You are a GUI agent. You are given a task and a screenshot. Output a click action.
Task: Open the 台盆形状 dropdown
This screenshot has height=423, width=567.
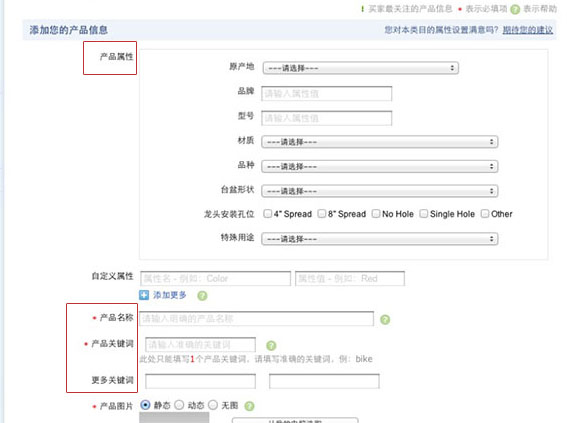pos(380,191)
